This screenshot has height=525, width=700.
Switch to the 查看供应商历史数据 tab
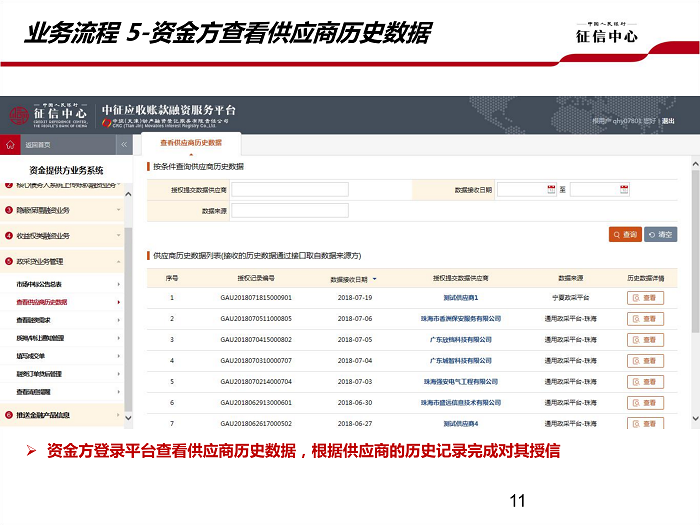pyautogui.click(x=190, y=144)
